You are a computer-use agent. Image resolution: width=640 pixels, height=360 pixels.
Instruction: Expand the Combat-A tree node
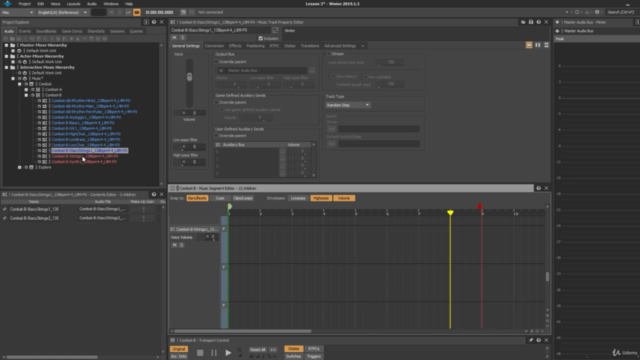coord(26,89)
